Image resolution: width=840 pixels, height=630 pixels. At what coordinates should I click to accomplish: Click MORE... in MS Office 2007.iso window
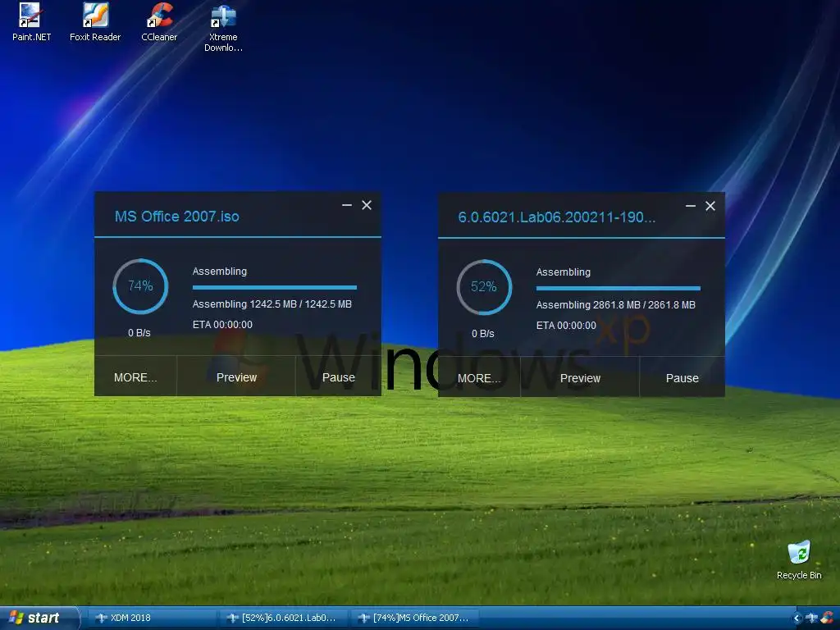(135, 377)
